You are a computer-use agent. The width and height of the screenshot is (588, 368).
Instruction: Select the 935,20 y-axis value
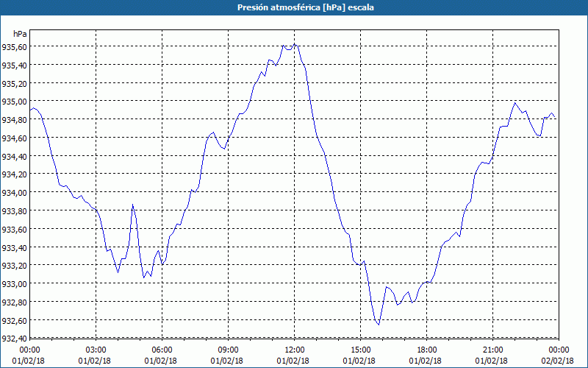pos(14,83)
